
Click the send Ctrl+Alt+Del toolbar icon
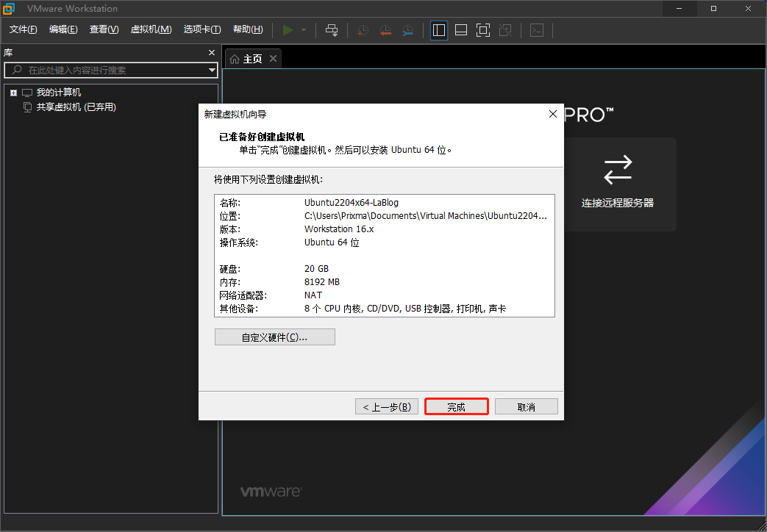pos(332,30)
